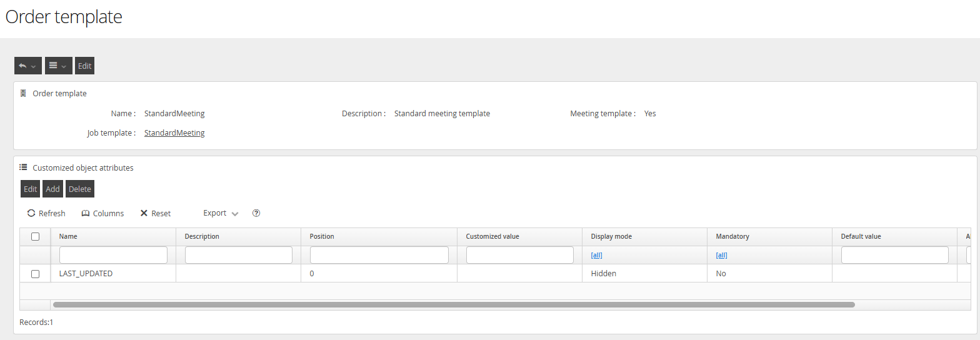Click the Refresh icon in grid toolbar

[x=31, y=213]
